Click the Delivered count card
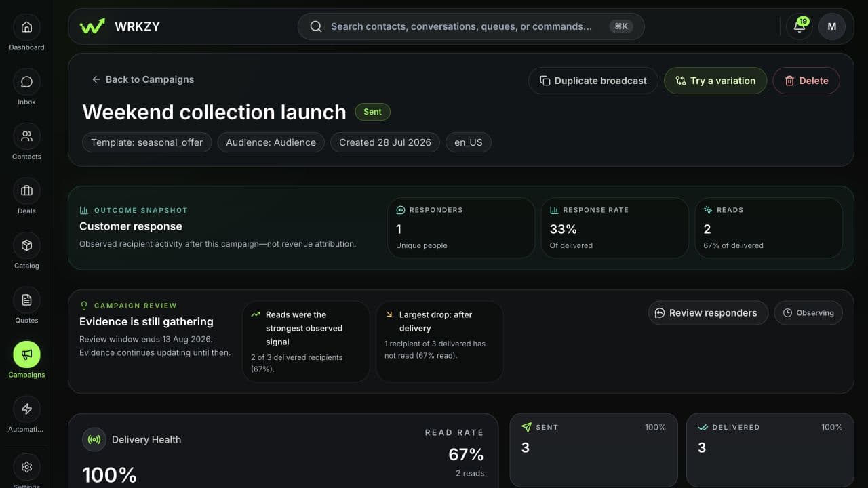The height and width of the screenshot is (488, 868). point(770,450)
